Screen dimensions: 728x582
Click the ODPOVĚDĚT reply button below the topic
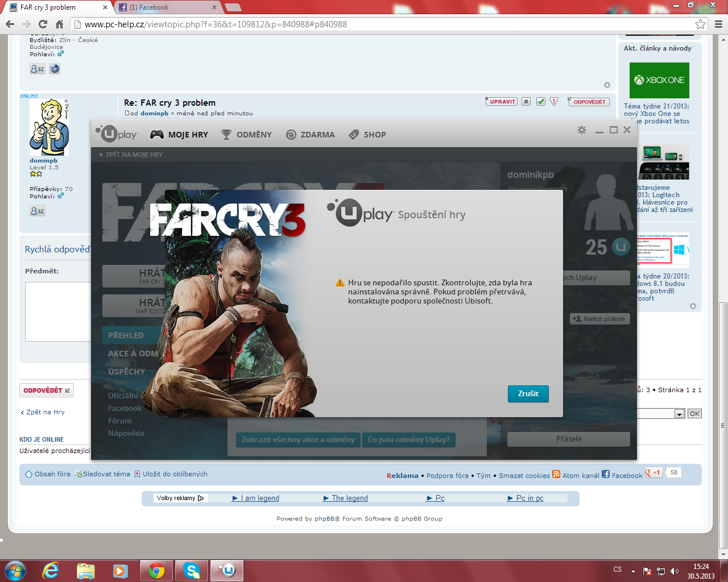point(47,390)
